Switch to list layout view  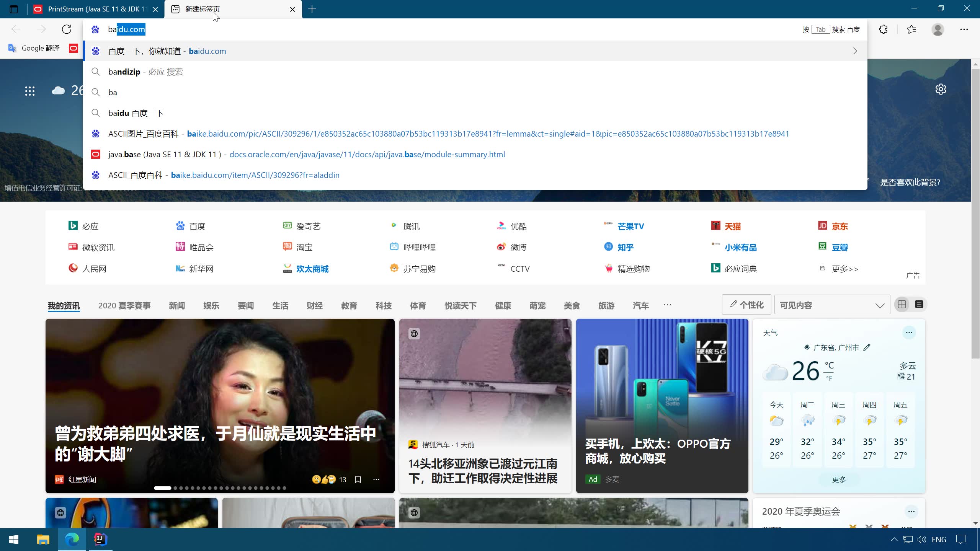pyautogui.click(x=919, y=305)
